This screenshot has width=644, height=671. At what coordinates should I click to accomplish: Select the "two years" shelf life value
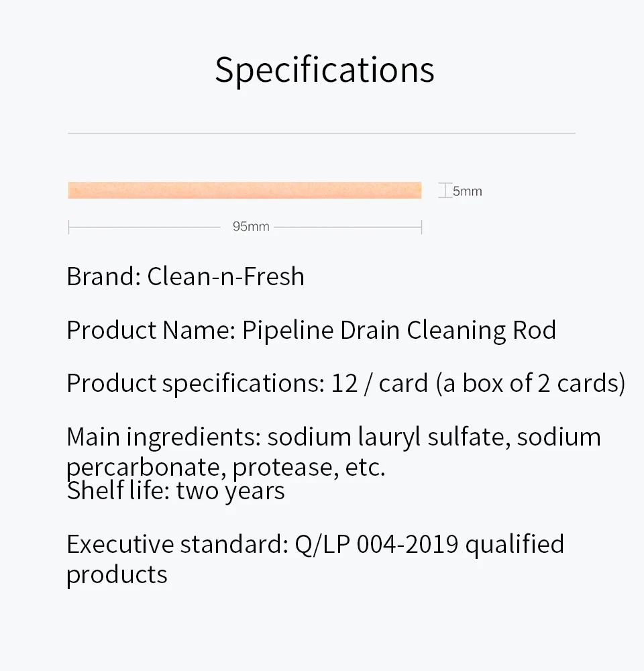click(x=230, y=491)
